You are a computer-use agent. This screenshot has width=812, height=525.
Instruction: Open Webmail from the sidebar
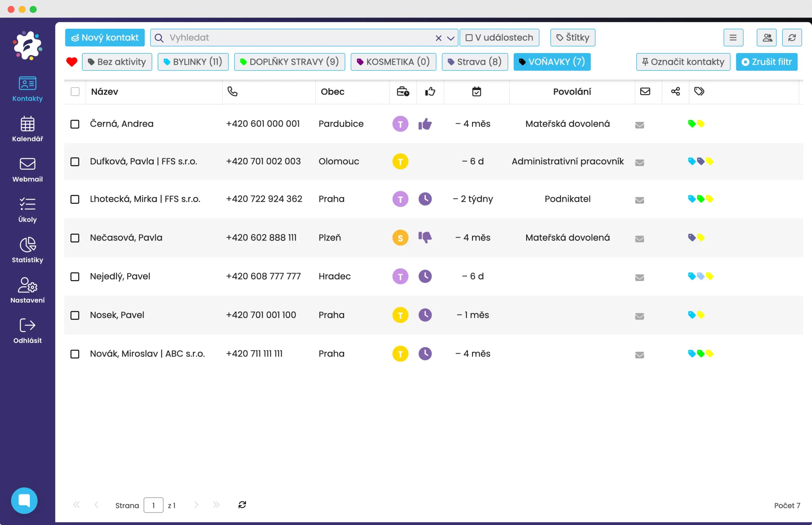click(x=27, y=169)
